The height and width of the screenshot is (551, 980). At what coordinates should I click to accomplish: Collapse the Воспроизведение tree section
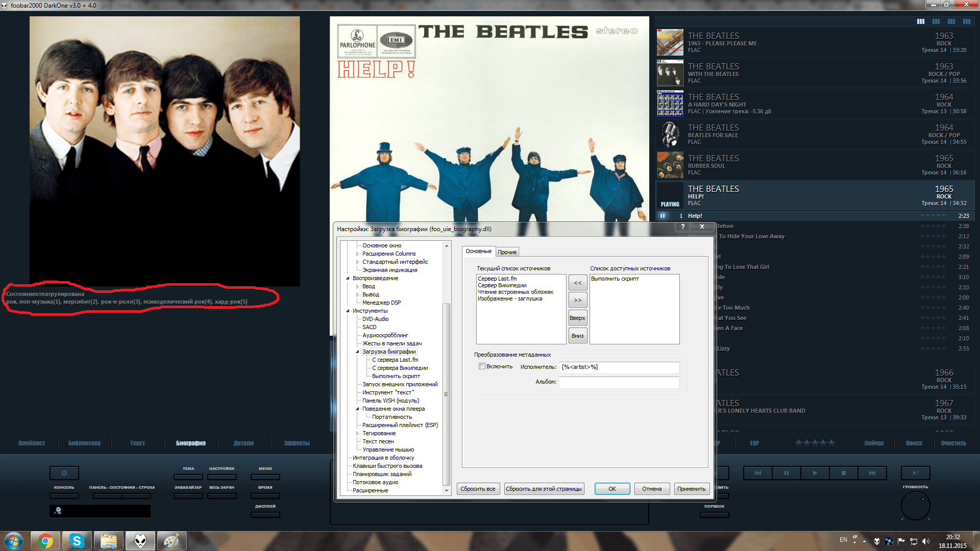[x=348, y=278]
